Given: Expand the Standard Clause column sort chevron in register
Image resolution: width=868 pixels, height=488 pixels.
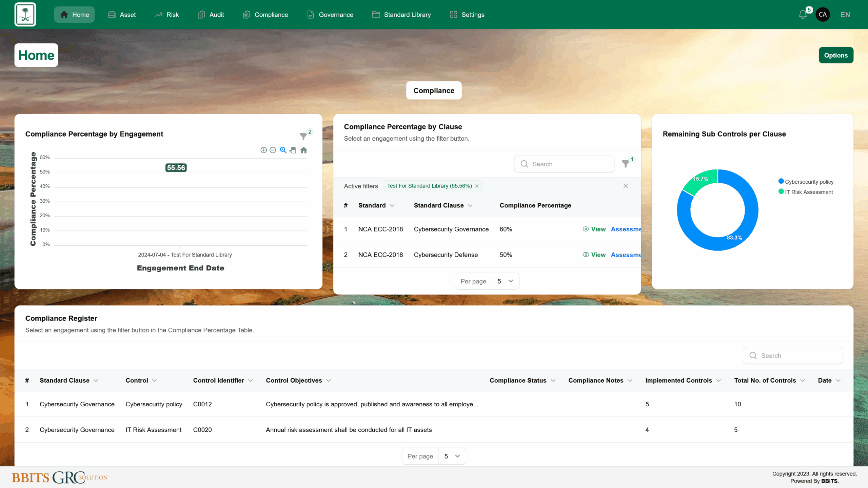Looking at the screenshot, I should [x=96, y=381].
